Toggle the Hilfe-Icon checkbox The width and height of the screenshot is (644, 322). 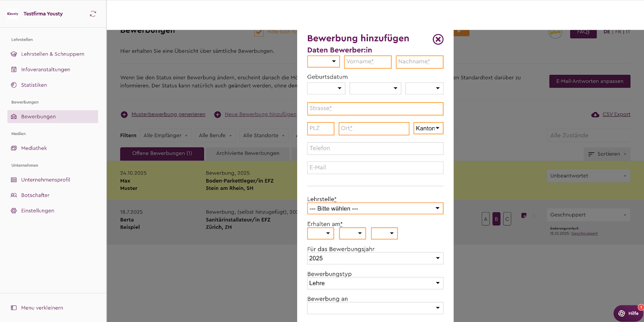tap(259, 32)
